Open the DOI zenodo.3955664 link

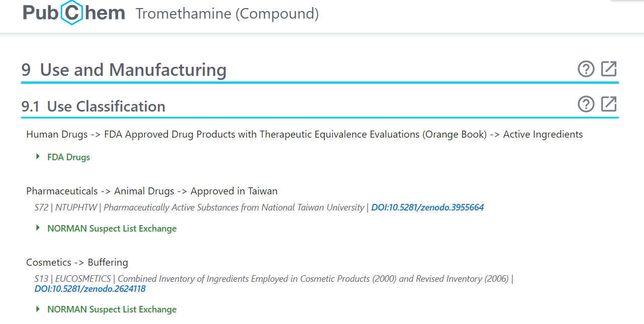click(x=427, y=207)
